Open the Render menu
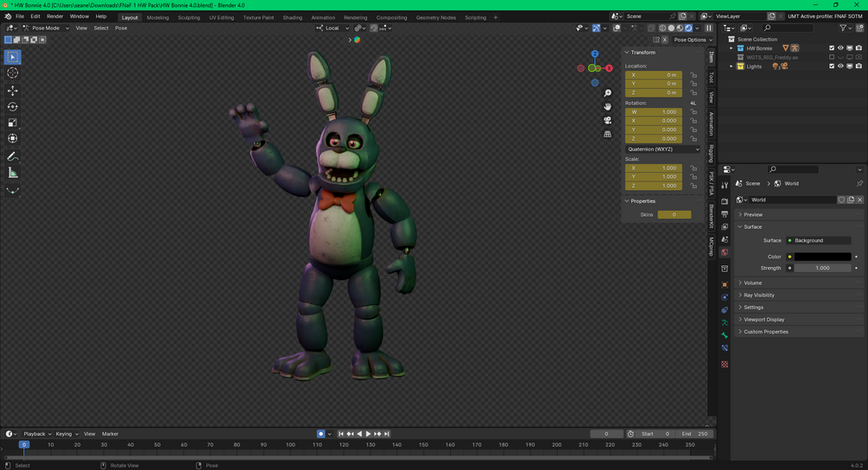The image size is (868, 470). pyautogui.click(x=54, y=16)
